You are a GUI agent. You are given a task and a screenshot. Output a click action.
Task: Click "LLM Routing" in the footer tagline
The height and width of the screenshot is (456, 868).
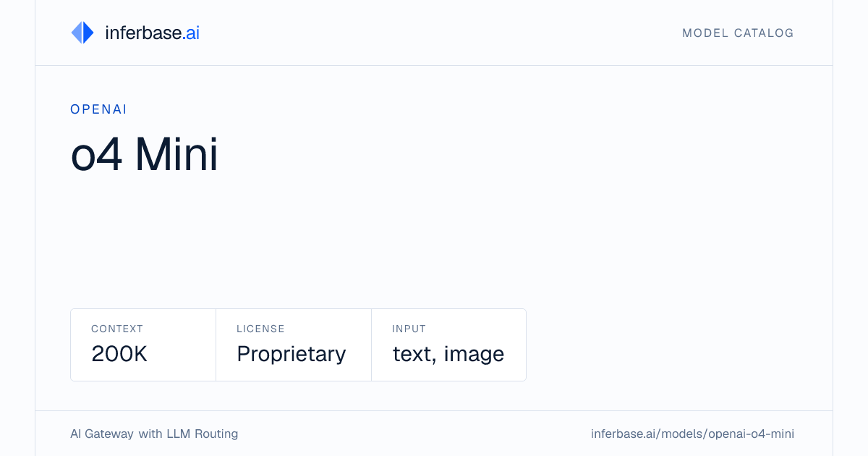click(203, 434)
